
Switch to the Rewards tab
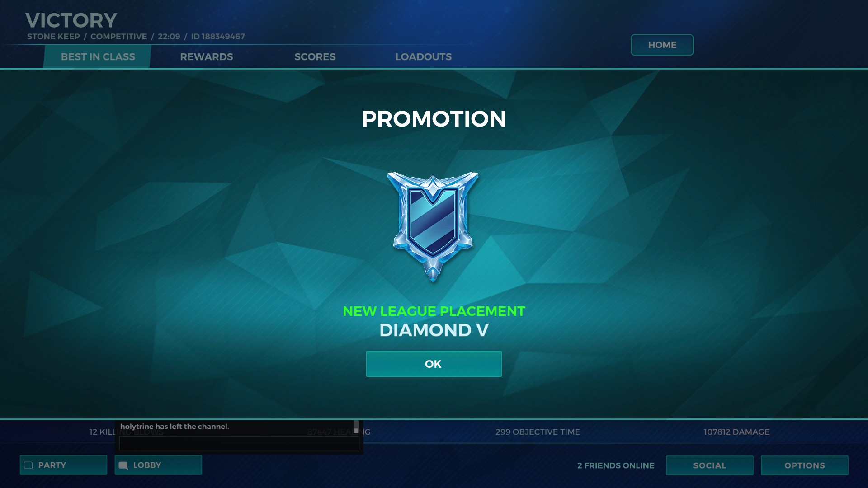pyautogui.click(x=207, y=57)
